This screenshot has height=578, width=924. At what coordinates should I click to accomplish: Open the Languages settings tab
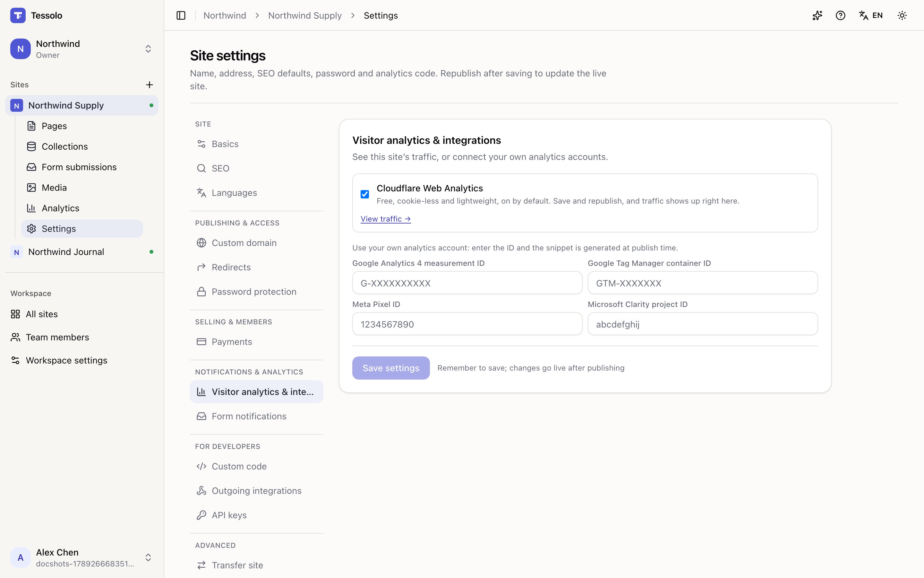[x=257, y=193]
